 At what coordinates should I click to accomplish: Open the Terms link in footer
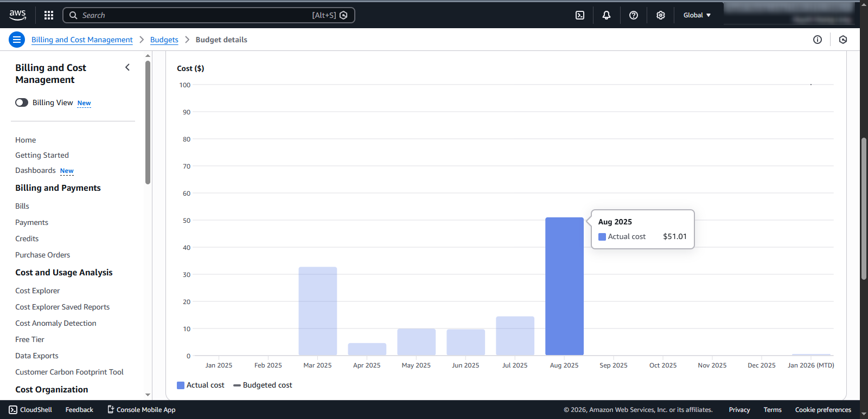tap(773, 410)
